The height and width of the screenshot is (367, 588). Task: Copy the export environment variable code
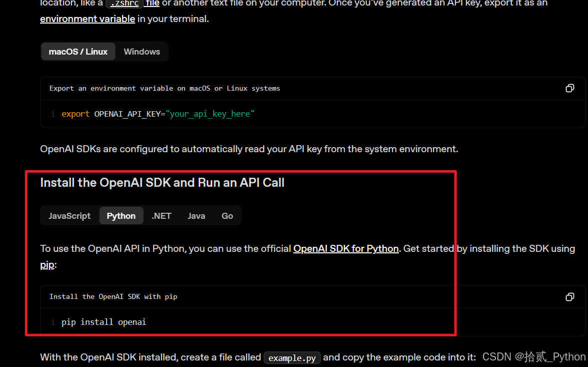click(569, 88)
